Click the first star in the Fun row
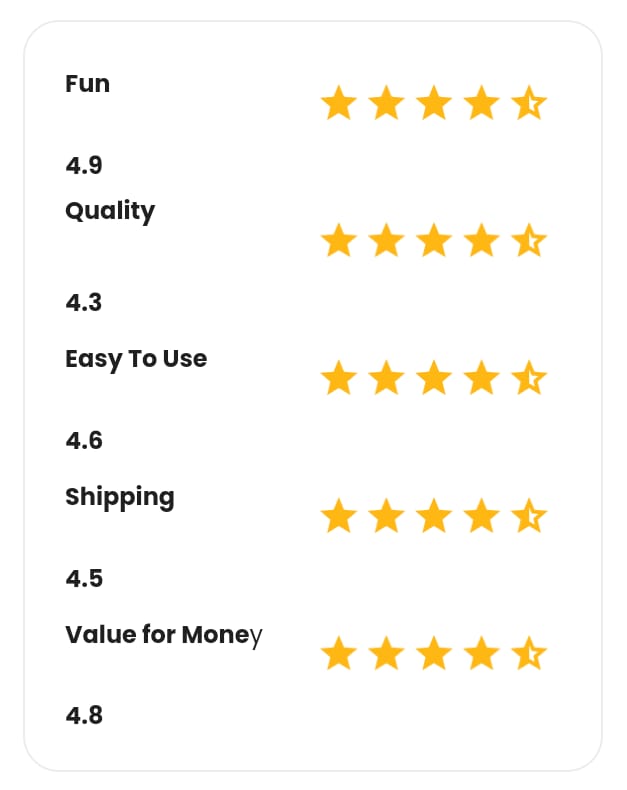 pyautogui.click(x=339, y=104)
